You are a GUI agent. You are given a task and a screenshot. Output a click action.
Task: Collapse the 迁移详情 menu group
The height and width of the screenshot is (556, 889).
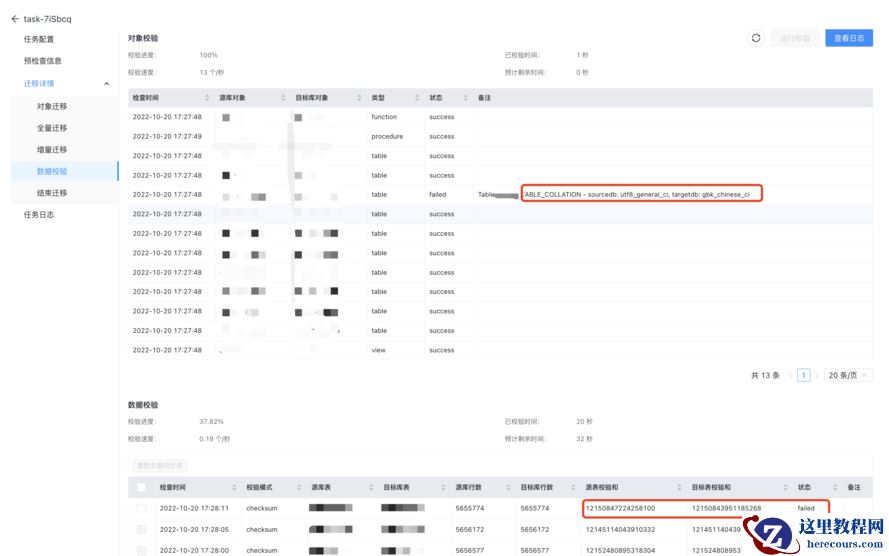click(x=107, y=84)
